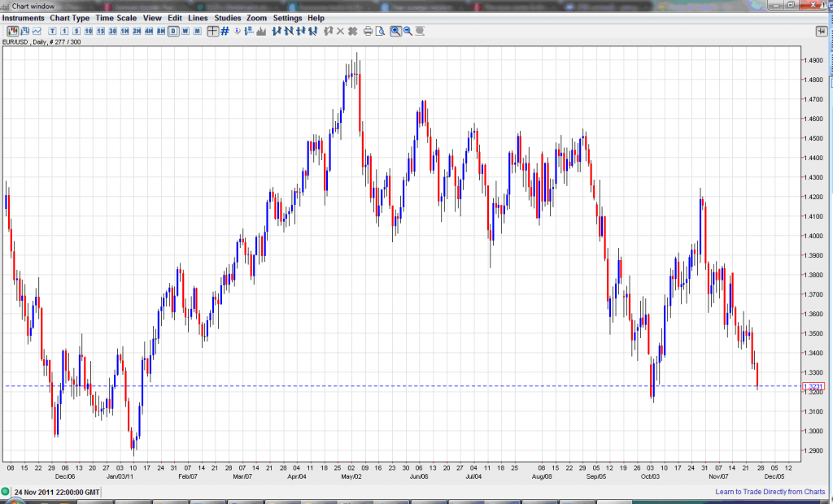
Task: Click the grayed-out edit line icon
Action: pyautogui.click(x=329, y=32)
